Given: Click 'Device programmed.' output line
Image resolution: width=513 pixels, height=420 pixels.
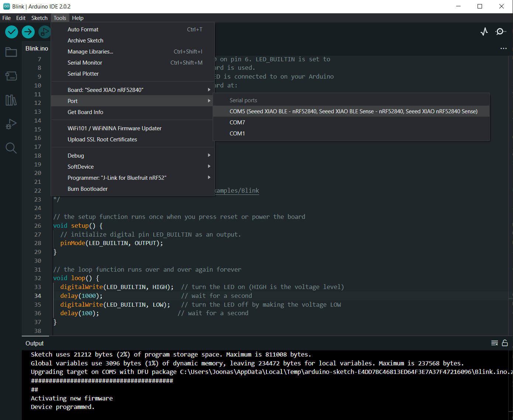Looking at the screenshot, I should [x=63, y=407].
